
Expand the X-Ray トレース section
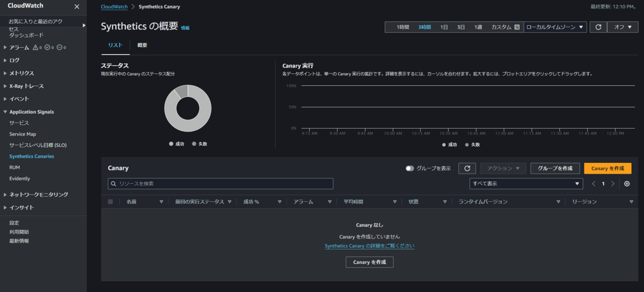pos(5,86)
